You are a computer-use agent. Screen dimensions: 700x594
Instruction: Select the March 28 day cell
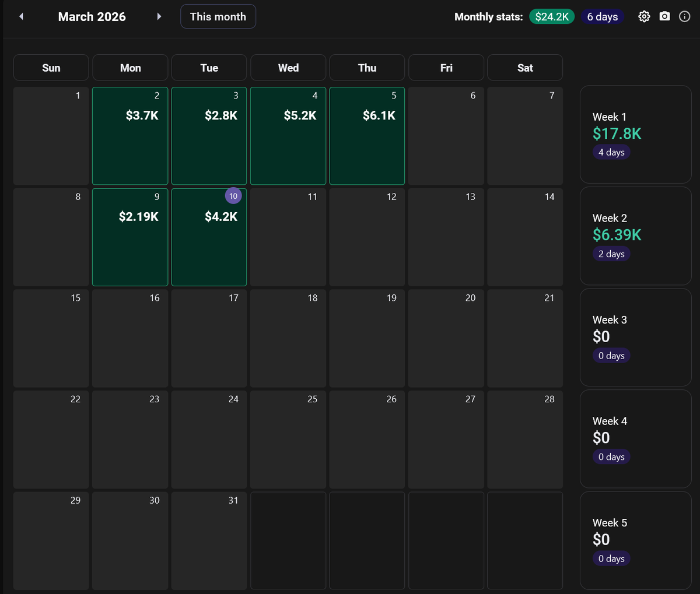click(525, 440)
